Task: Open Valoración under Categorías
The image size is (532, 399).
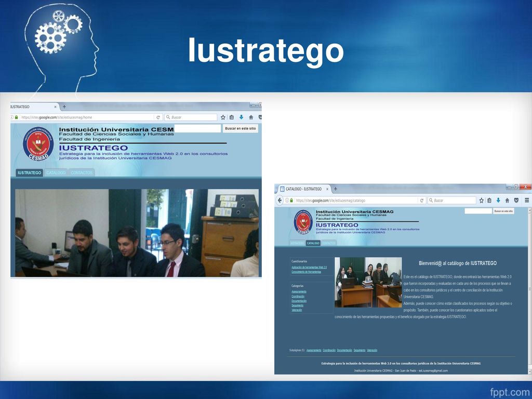Action: (x=297, y=310)
